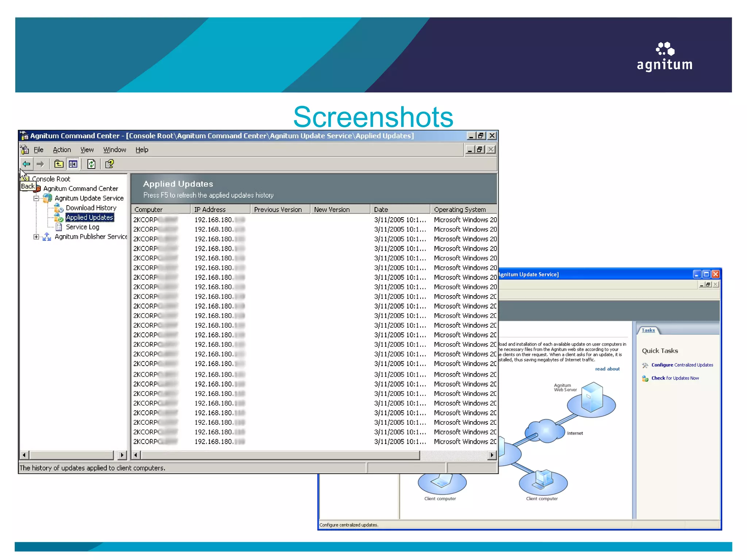Click the Agnitum Publisher Service tree icon

tap(47, 237)
